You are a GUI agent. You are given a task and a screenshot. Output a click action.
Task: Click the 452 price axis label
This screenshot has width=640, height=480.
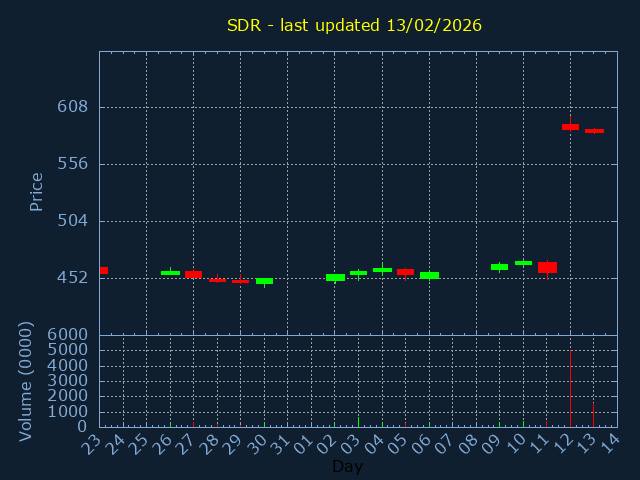tap(72, 277)
